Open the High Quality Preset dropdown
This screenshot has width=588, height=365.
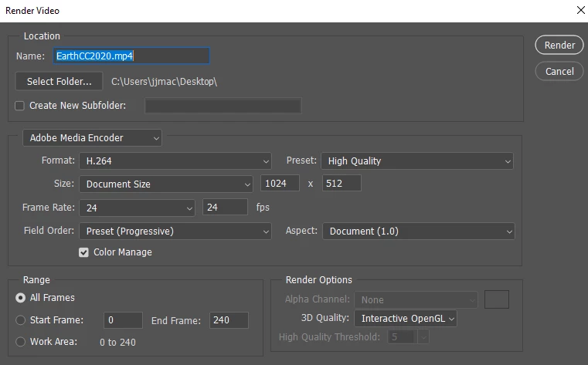(417, 161)
